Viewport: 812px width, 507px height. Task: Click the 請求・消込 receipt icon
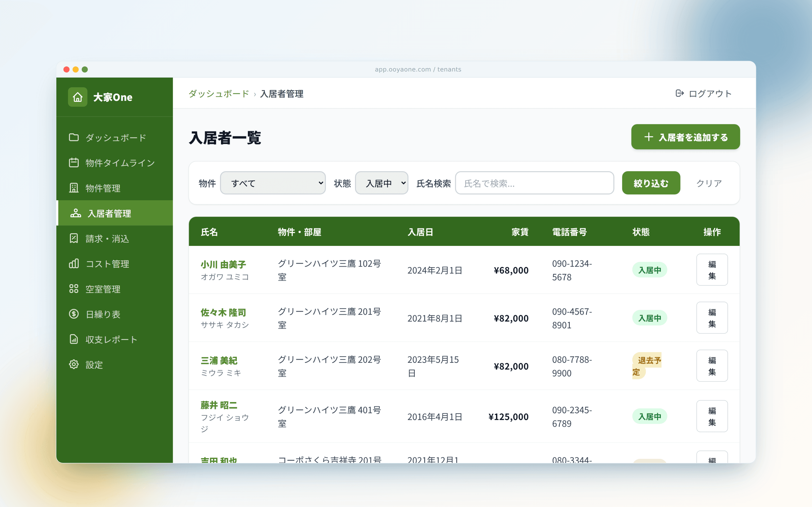pyautogui.click(x=74, y=238)
